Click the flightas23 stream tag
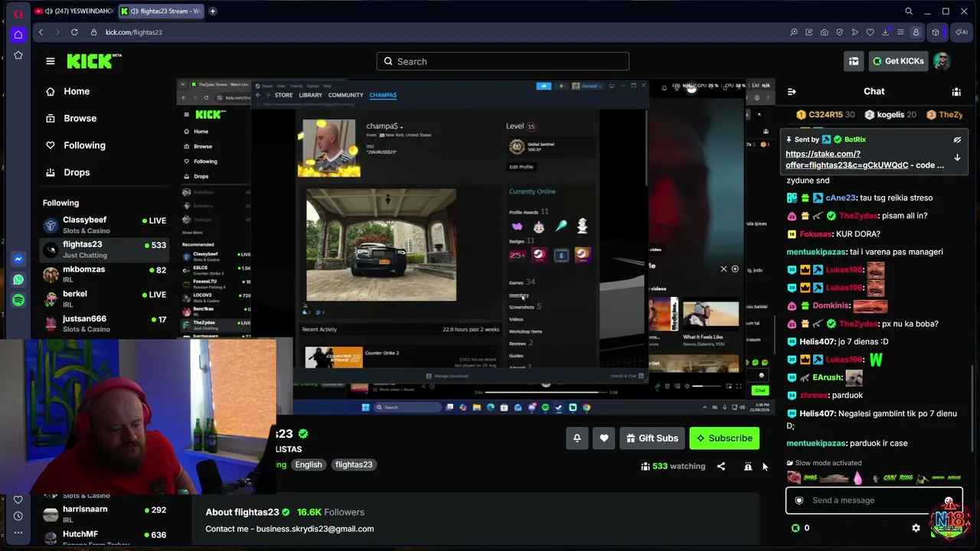The width and height of the screenshot is (980, 551). [x=354, y=465]
